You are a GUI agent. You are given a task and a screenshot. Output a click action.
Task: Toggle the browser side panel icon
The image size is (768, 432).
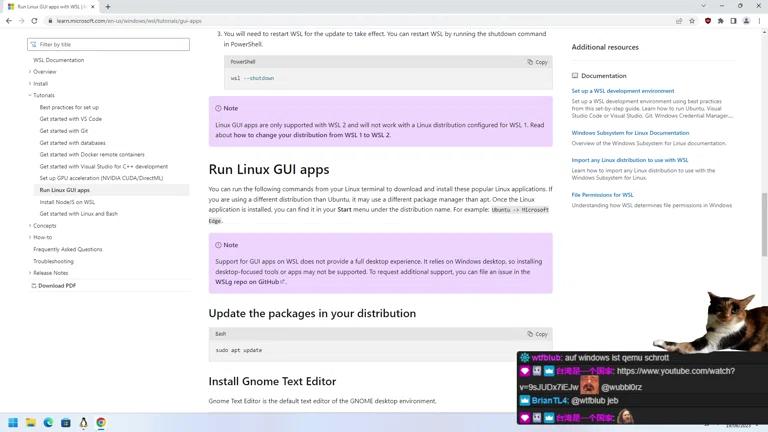click(x=733, y=21)
